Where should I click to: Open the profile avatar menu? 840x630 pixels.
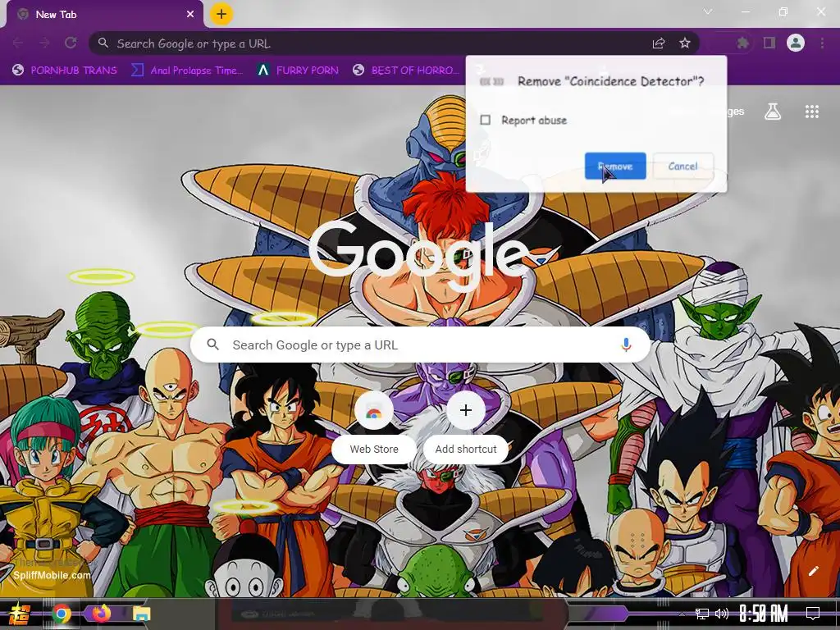point(796,43)
